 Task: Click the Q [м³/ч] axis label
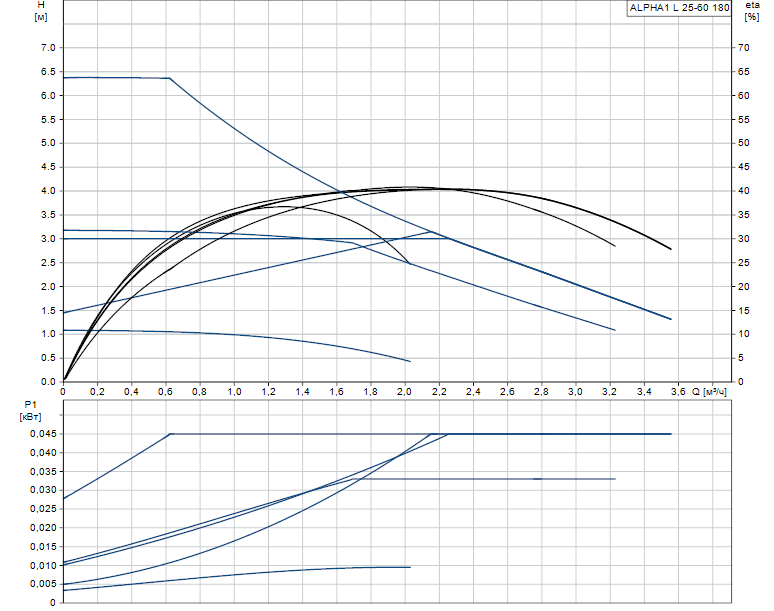(x=709, y=392)
